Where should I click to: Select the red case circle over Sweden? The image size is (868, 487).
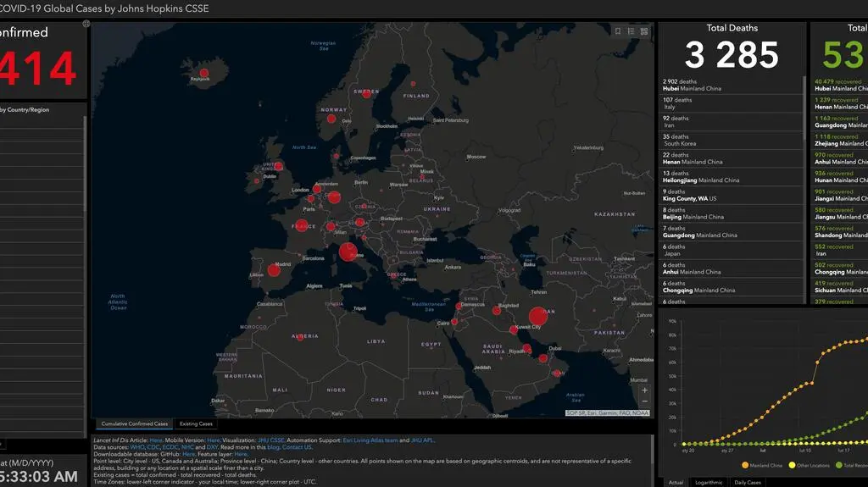coord(366,94)
